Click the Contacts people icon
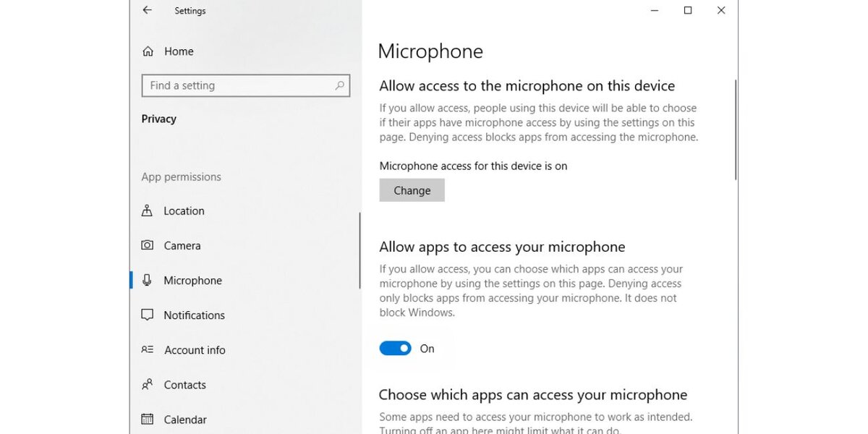This screenshot has height=434, width=868. (x=148, y=384)
